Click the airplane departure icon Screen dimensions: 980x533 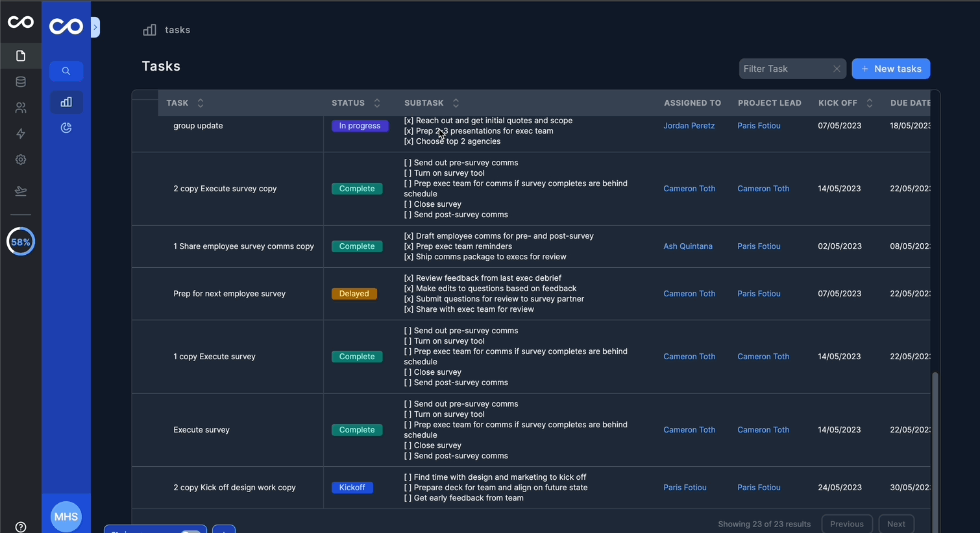[21, 191]
